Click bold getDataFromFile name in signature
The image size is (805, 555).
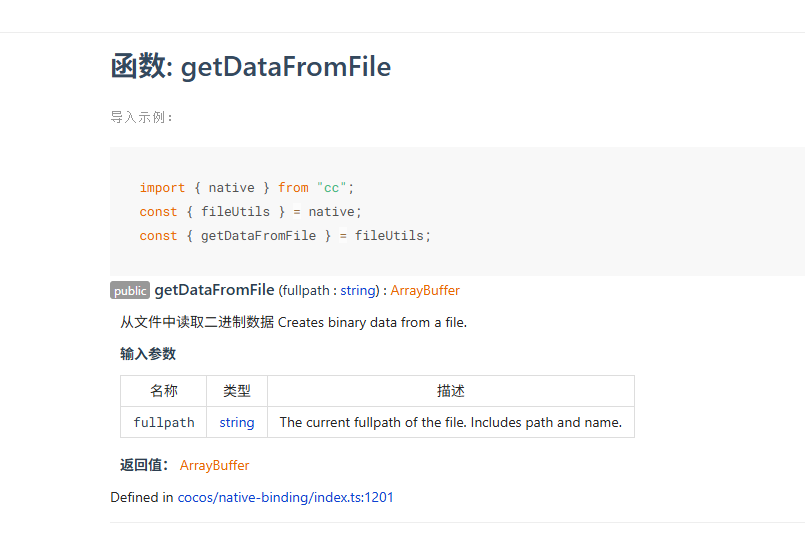[x=214, y=290]
